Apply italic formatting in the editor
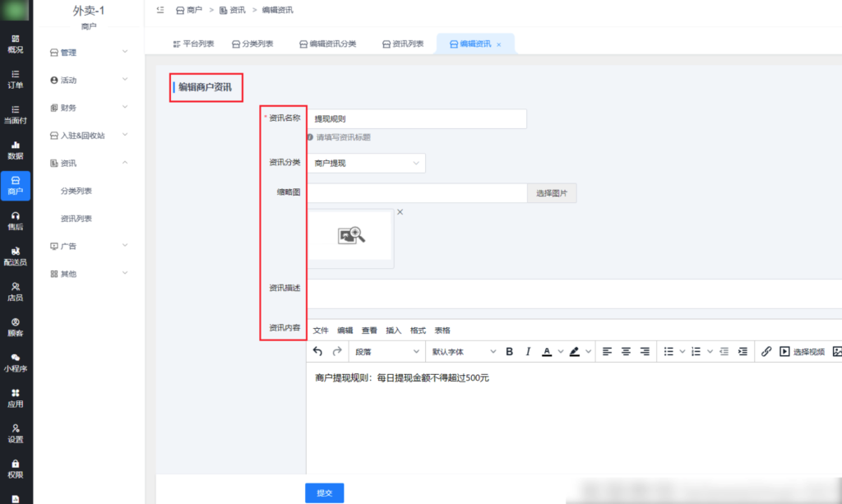The image size is (842, 504). click(x=527, y=351)
